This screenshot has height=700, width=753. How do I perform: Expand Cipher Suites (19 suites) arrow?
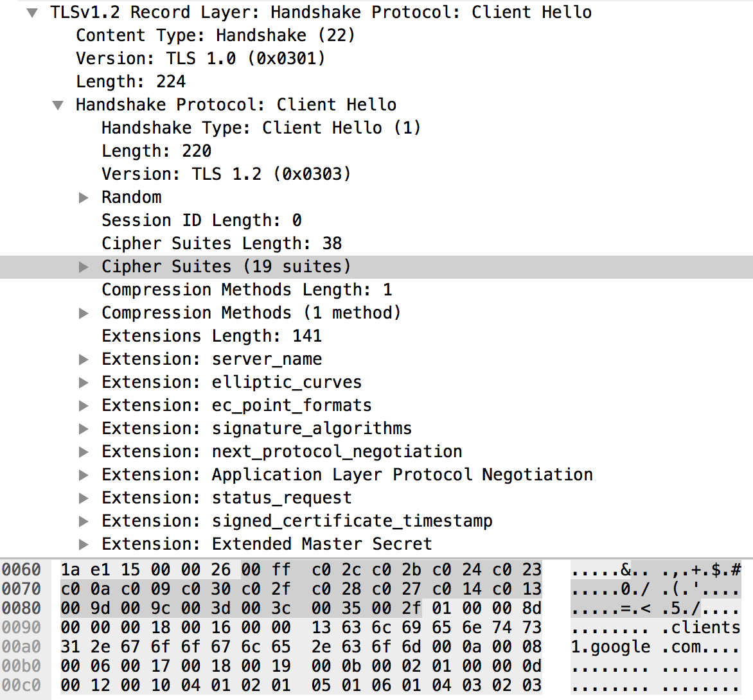[84, 267]
